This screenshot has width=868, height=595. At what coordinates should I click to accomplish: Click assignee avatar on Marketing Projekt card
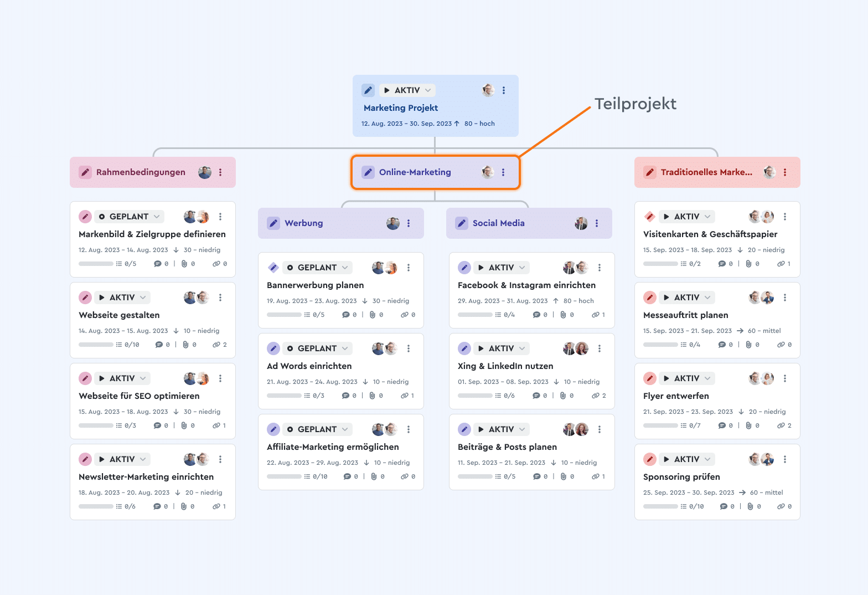tap(488, 90)
